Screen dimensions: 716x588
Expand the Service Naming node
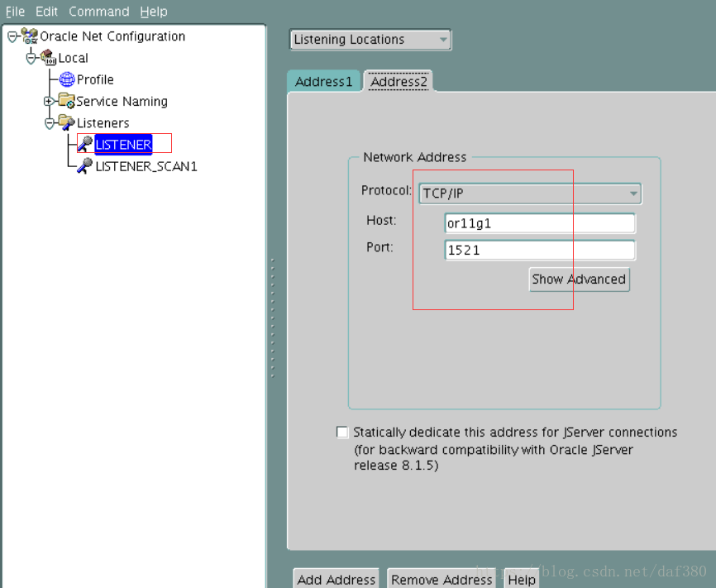(49, 101)
